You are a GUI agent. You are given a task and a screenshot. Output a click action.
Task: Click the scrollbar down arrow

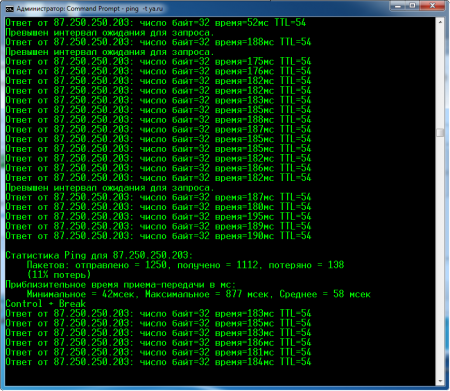point(440,381)
